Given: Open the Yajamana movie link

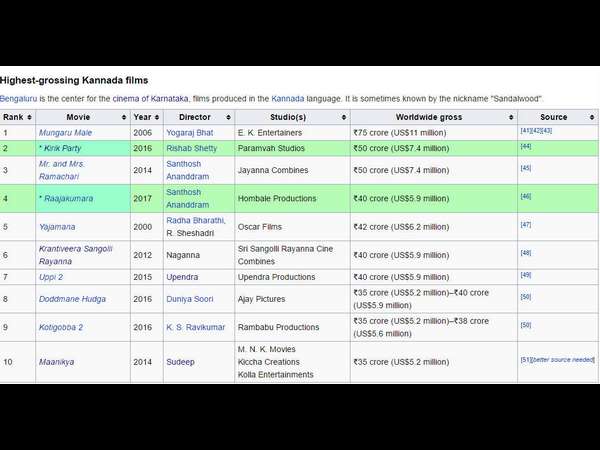Looking at the screenshot, I should [57, 227].
